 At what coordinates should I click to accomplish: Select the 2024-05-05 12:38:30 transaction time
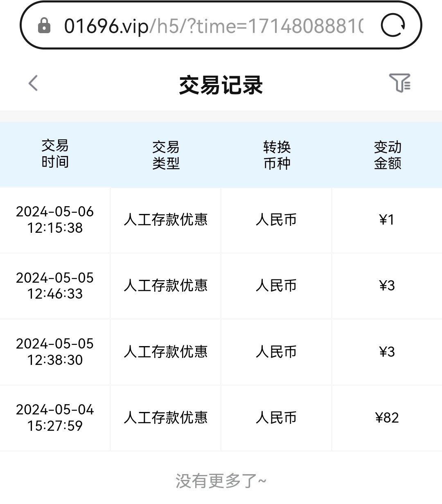(55, 352)
